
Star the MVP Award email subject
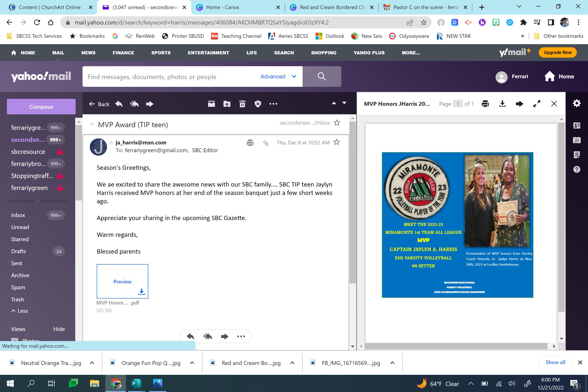point(337,123)
